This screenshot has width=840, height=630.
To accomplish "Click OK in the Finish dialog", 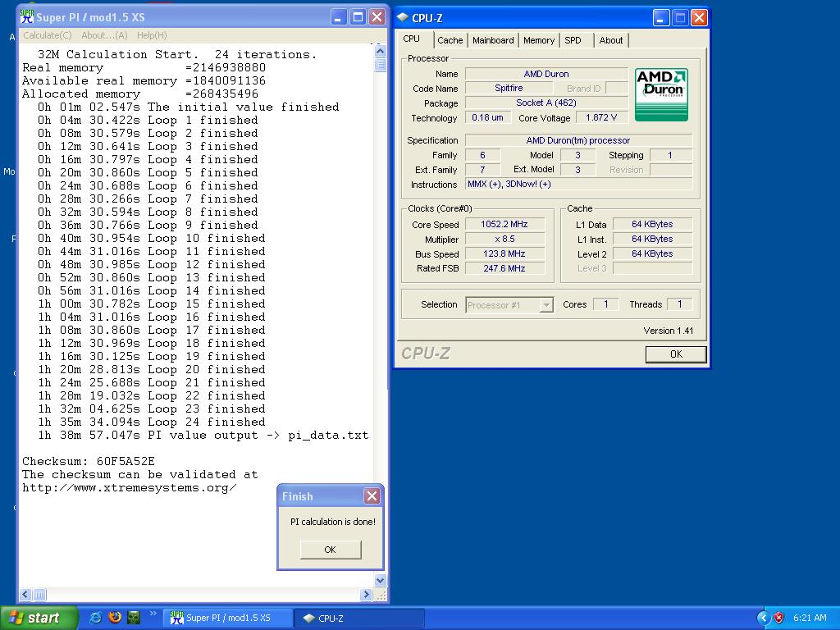I will [x=331, y=550].
